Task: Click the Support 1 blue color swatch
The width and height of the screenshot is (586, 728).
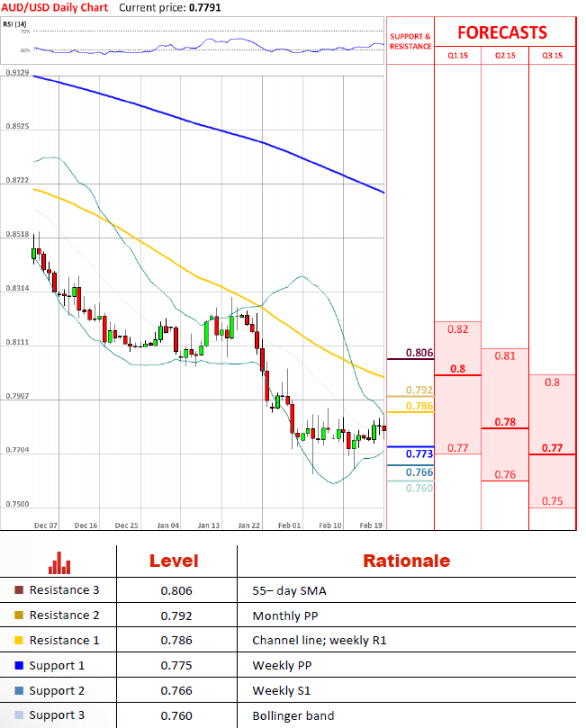Action: point(19,665)
